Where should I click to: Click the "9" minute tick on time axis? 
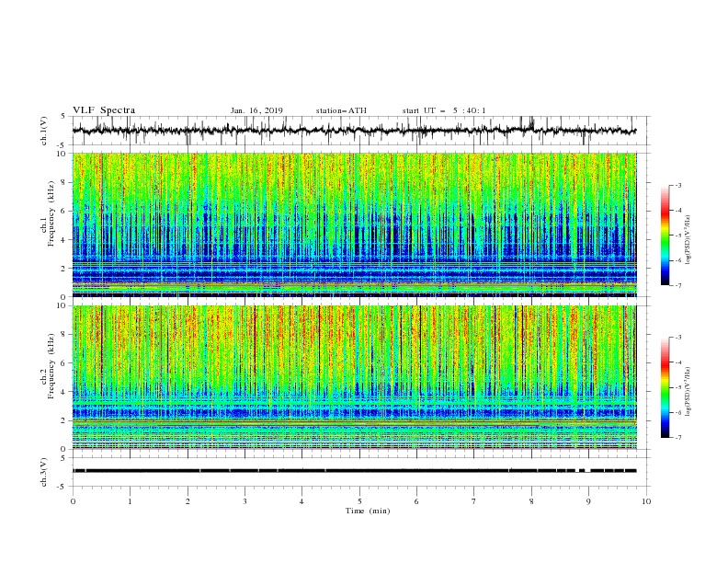(x=588, y=501)
